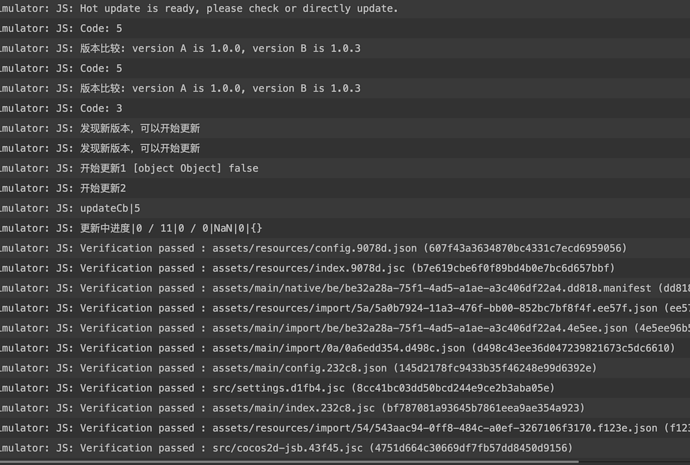The width and height of the screenshot is (690, 465).
Task: Select the second 'Code: 5' log line
Action: [x=101, y=68]
